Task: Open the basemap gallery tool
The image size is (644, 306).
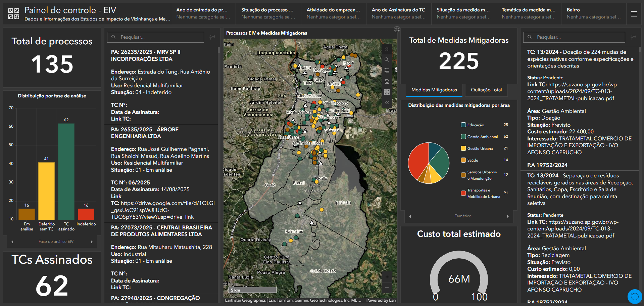Action: coord(387,92)
